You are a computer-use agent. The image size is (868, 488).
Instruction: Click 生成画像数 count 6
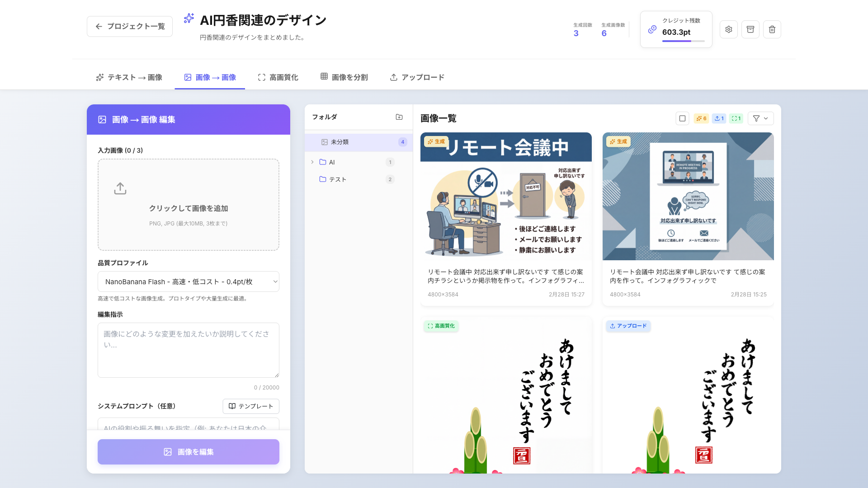click(x=604, y=33)
